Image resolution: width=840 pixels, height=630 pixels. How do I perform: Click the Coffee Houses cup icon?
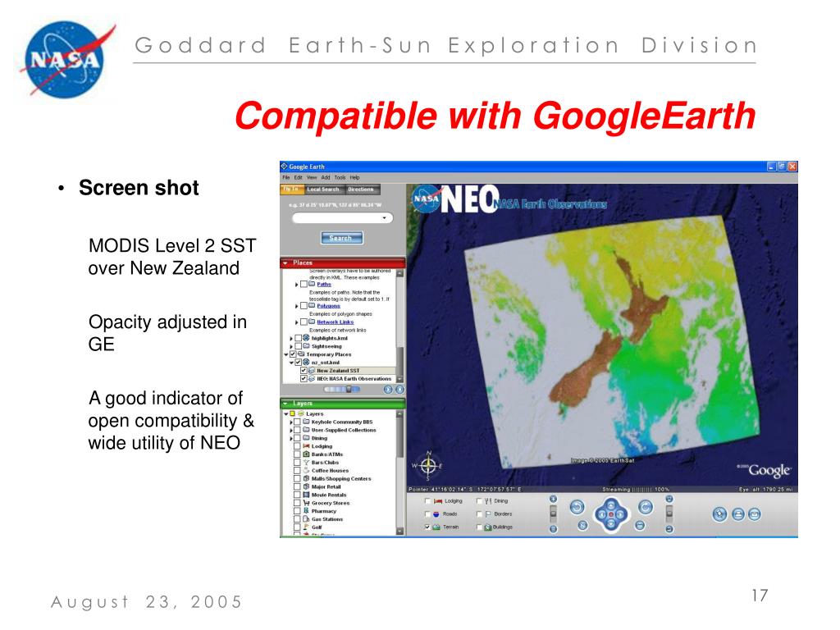point(307,470)
